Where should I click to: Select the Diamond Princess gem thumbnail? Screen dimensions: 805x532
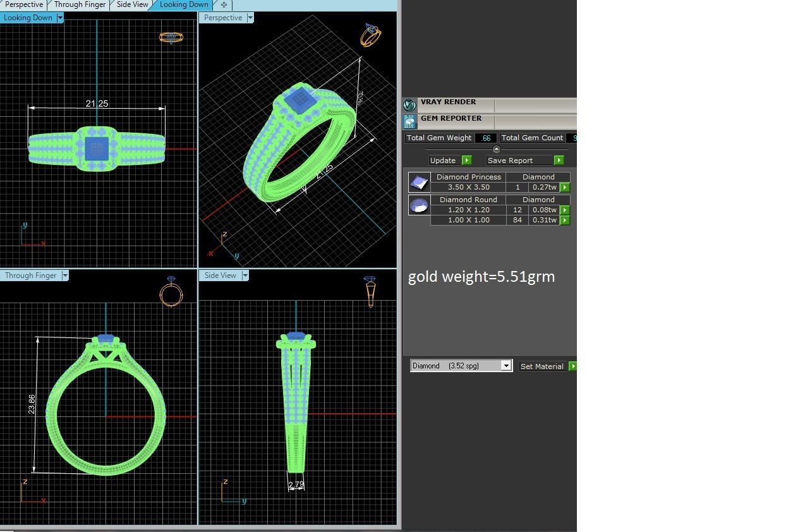coord(419,183)
